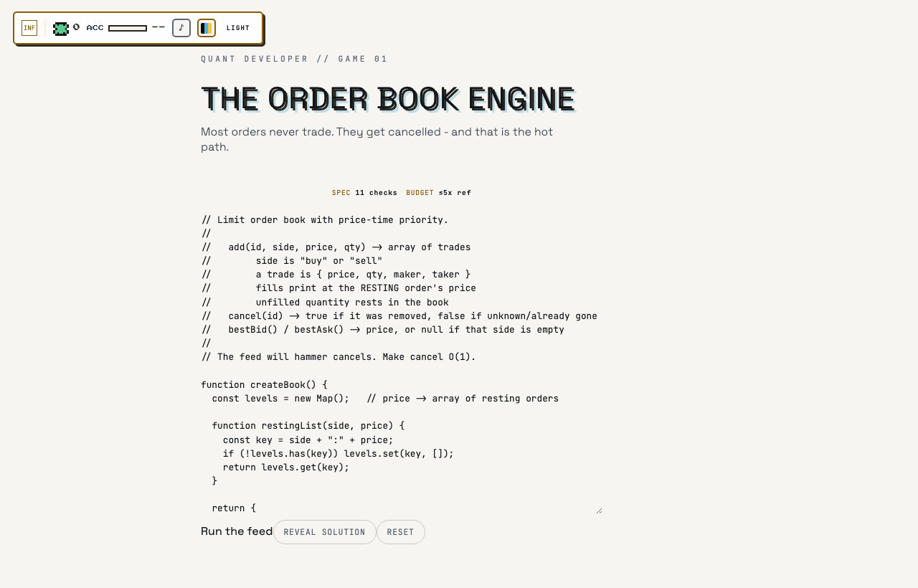
Task: Click the REVEAL SOLUTION button
Action: pyautogui.click(x=325, y=532)
